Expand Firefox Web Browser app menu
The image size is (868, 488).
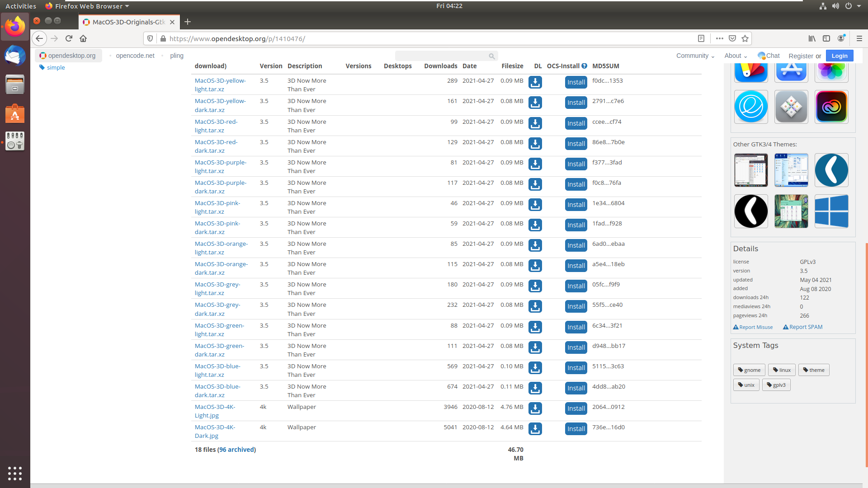tap(87, 6)
